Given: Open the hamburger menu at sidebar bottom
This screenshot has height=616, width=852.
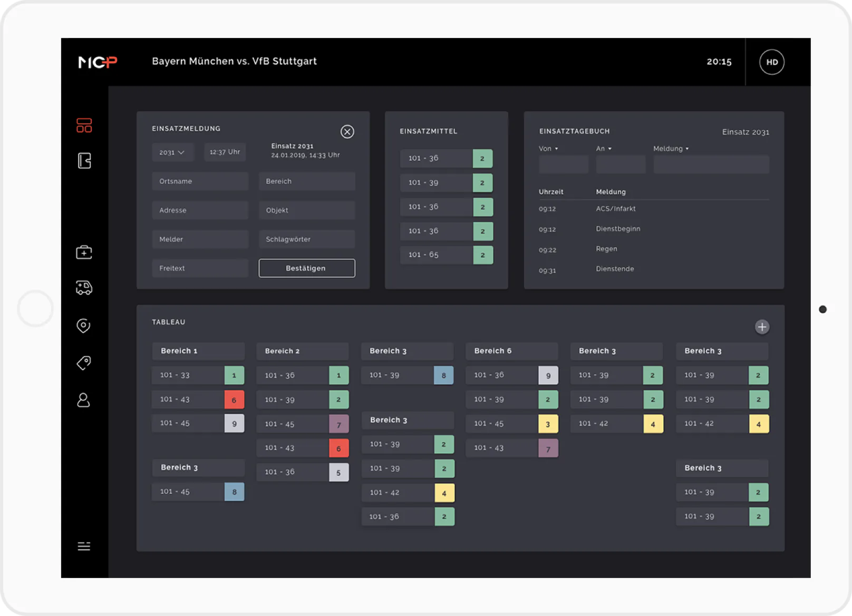Looking at the screenshot, I should click(x=84, y=546).
